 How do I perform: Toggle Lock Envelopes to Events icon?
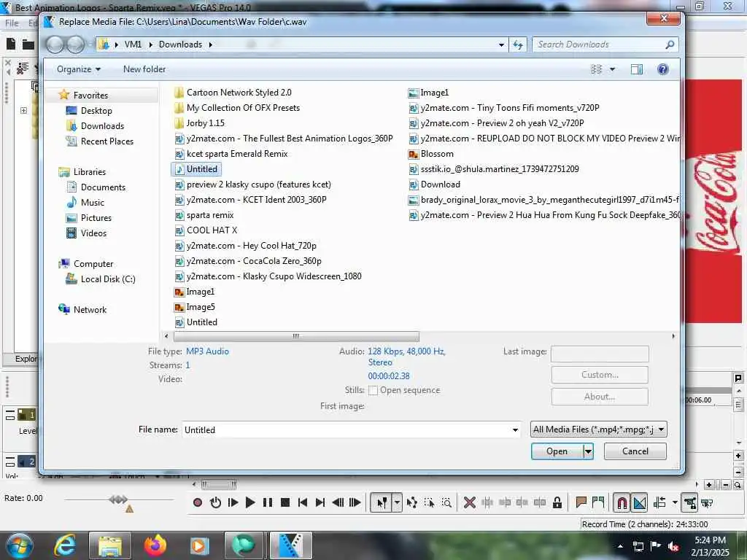coord(689,502)
